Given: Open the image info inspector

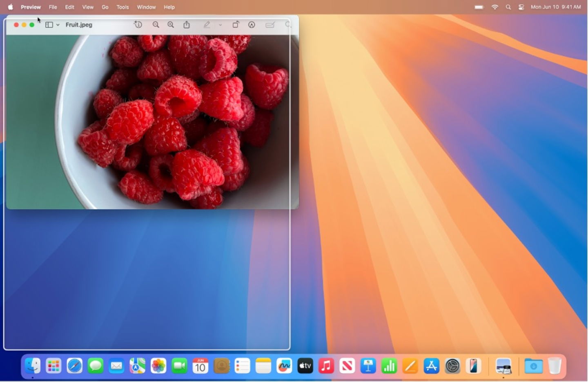Looking at the screenshot, I should click(x=138, y=24).
